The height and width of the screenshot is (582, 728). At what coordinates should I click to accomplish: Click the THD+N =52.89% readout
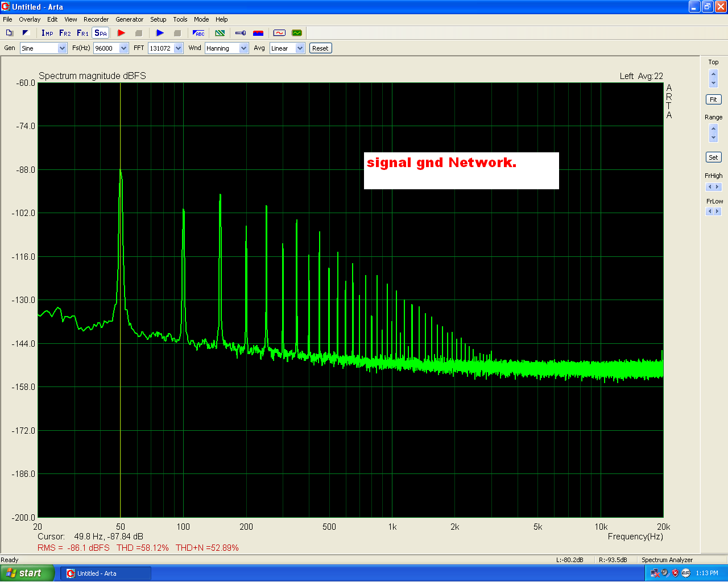click(x=207, y=548)
